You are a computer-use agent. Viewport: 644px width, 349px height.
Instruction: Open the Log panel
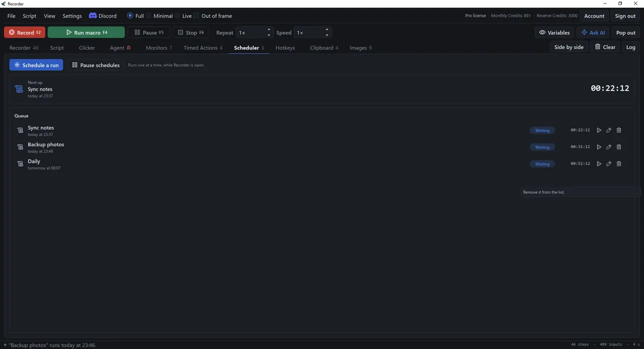pyautogui.click(x=630, y=47)
